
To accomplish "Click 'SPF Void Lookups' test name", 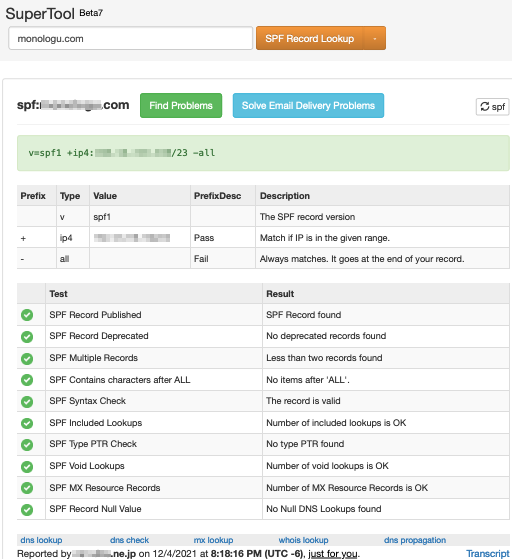I will [87, 466].
